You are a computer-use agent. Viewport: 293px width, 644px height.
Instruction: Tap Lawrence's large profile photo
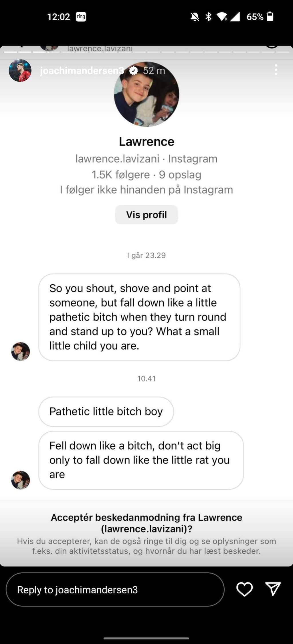(x=146, y=94)
